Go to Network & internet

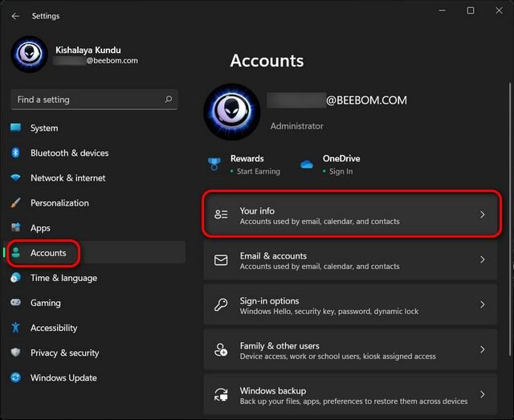pyautogui.click(x=95, y=177)
